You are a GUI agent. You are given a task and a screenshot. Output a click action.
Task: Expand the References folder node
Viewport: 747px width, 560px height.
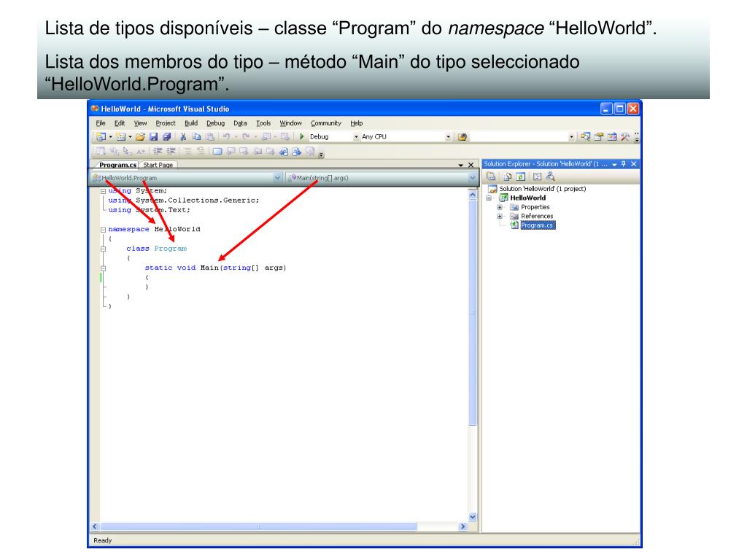tap(499, 216)
